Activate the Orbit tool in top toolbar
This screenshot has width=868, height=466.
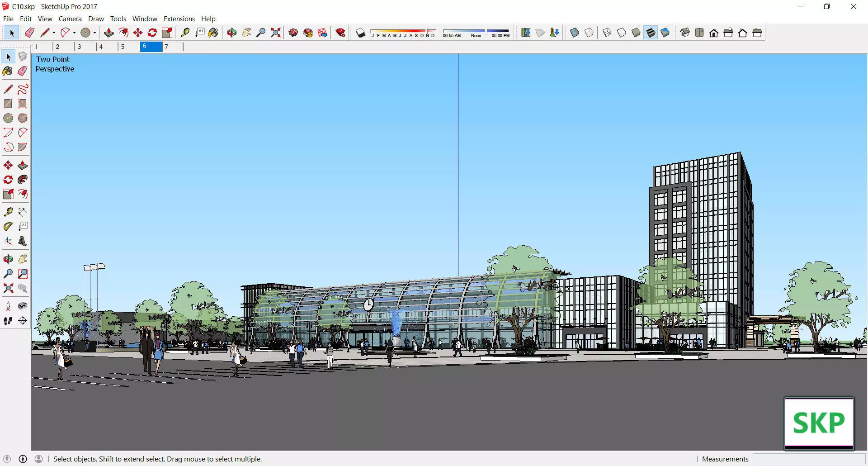232,33
